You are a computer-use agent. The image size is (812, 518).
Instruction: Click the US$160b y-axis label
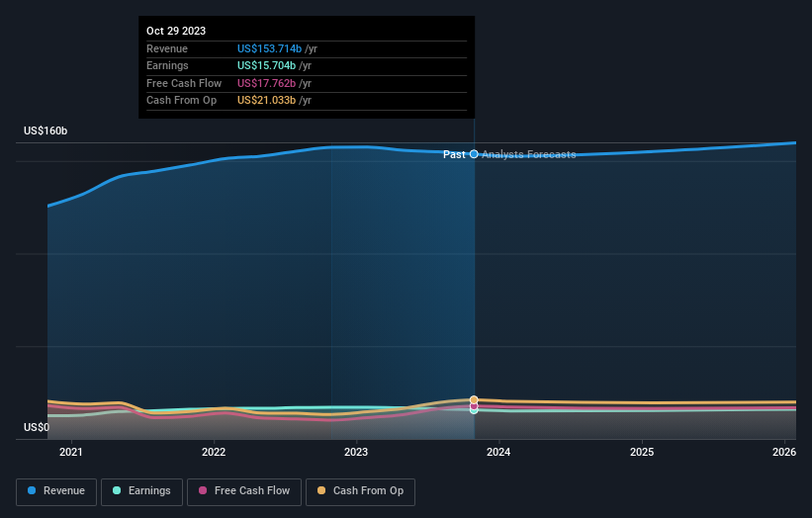point(45,130)
